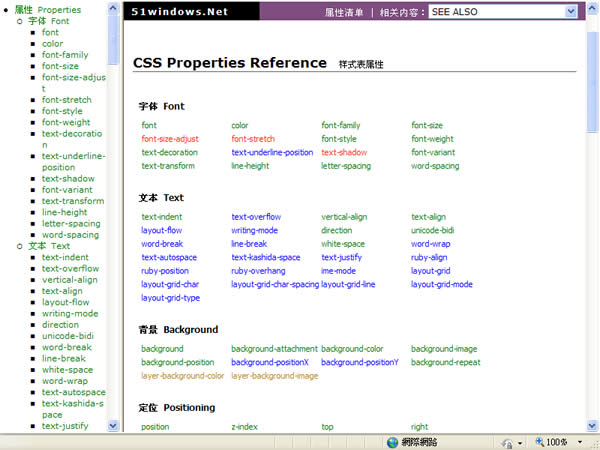600x450 pixels.
Task: Open the background-repeat link
Action: 445,362
